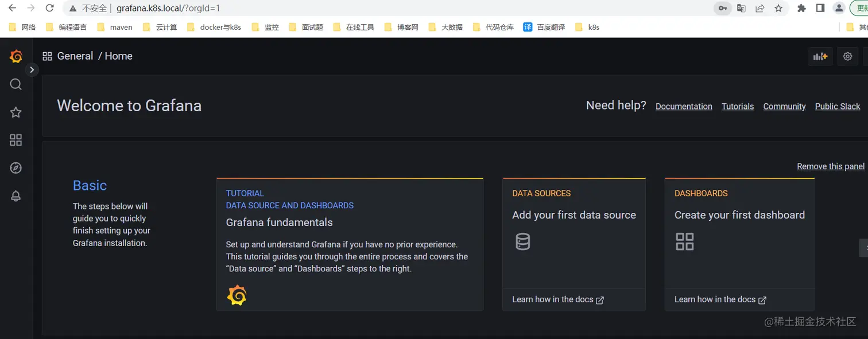Open the 在线工具 bookmark folder
Image resolution: width=868 pixels, height=339 pixels.
click(x=354, y=27)
